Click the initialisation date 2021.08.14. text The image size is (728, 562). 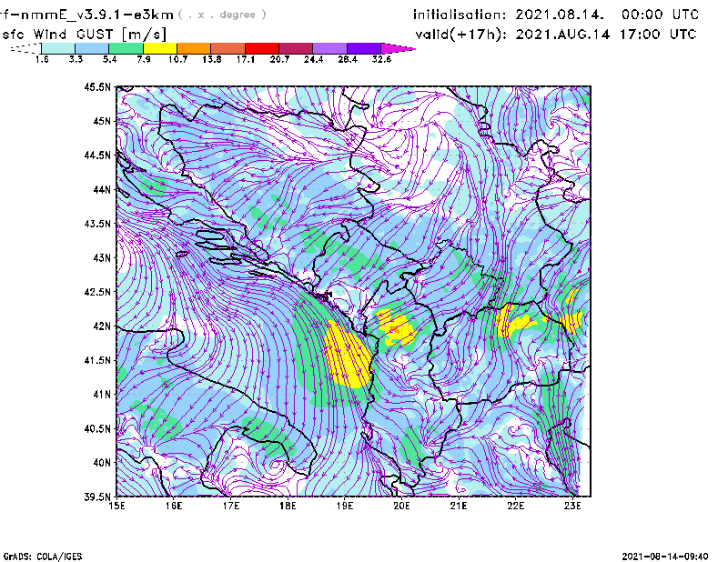560,15
